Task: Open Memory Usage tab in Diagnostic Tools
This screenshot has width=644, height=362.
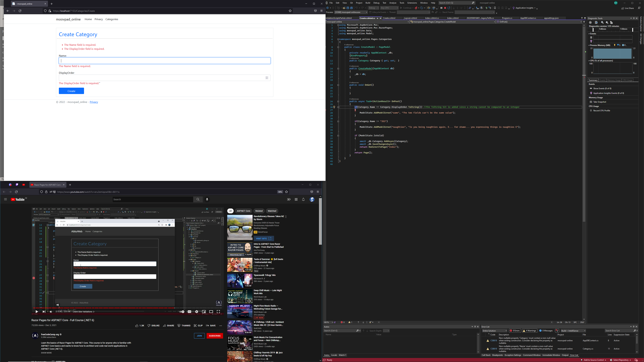Action: 614,80
